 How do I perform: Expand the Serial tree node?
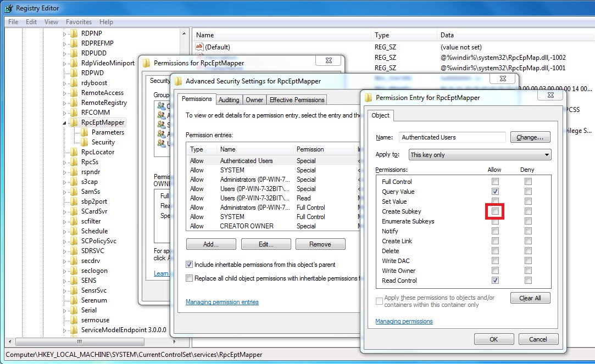click(x=64, y=311)
